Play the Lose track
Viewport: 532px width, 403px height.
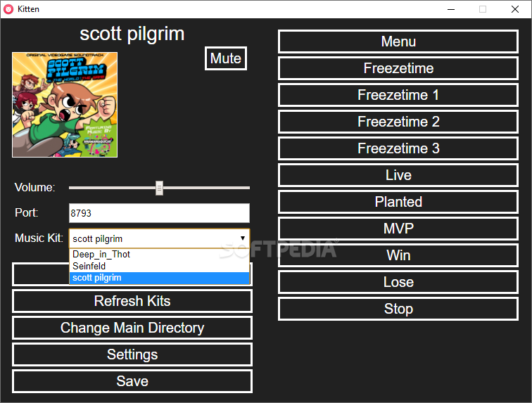398,282
